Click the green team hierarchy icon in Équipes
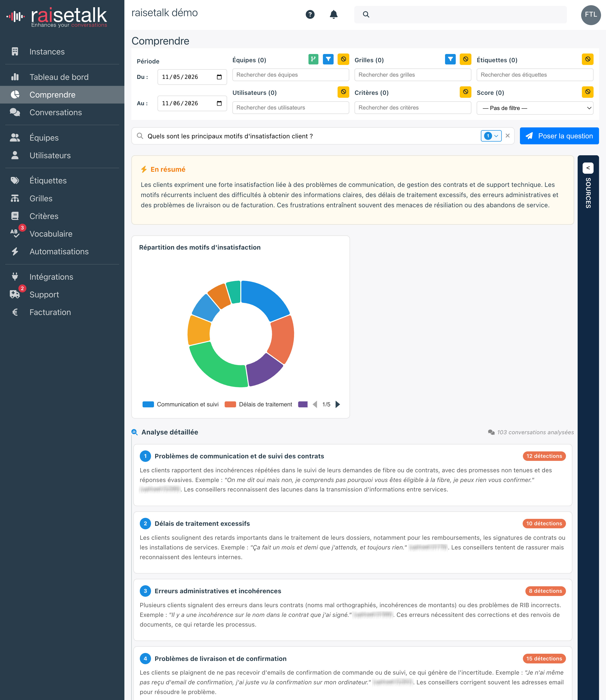Screen dimensions: 606x700 tap(313, 59)
